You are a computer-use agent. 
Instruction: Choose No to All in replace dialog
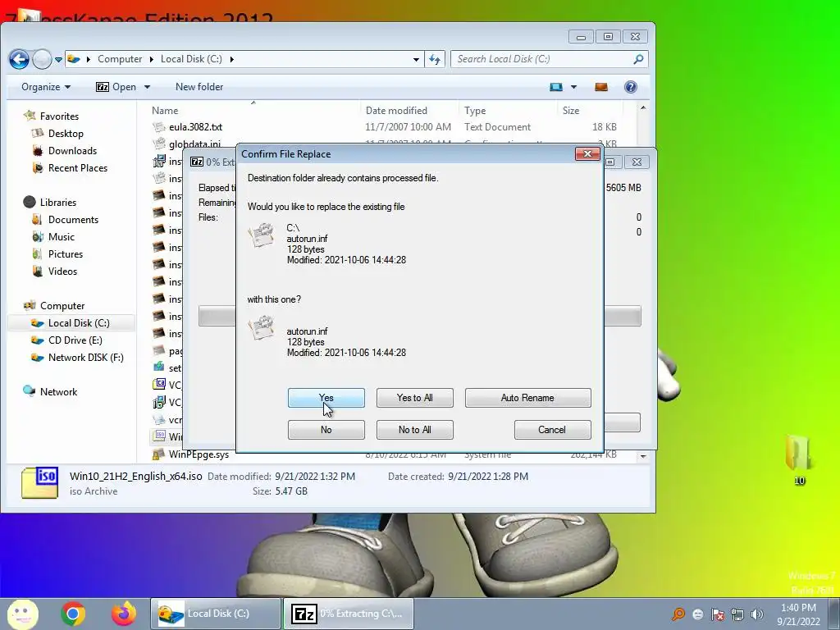click(414, 430)
